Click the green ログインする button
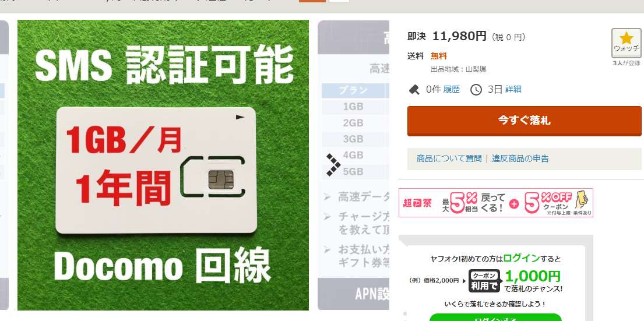 click(495, 318)
